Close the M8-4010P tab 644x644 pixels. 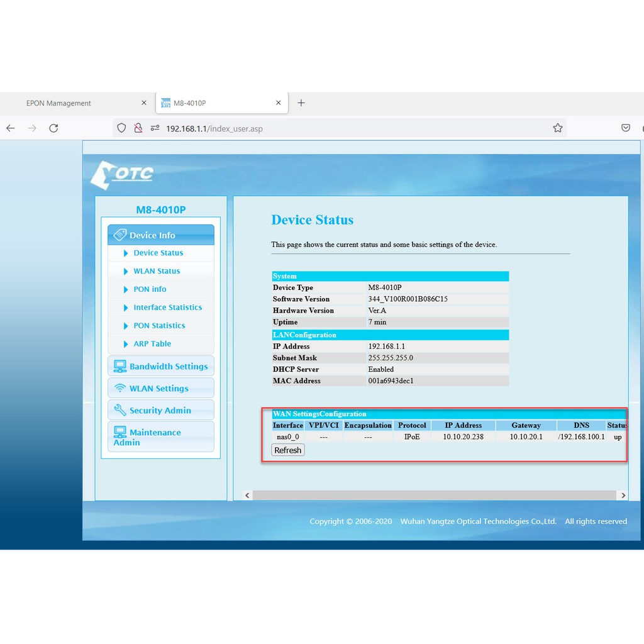279,103
